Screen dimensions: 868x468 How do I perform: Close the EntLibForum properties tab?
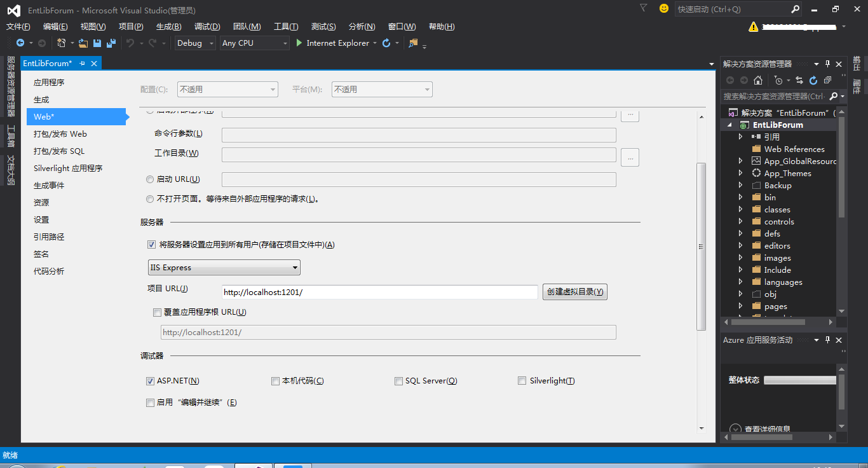coord(94,64)
